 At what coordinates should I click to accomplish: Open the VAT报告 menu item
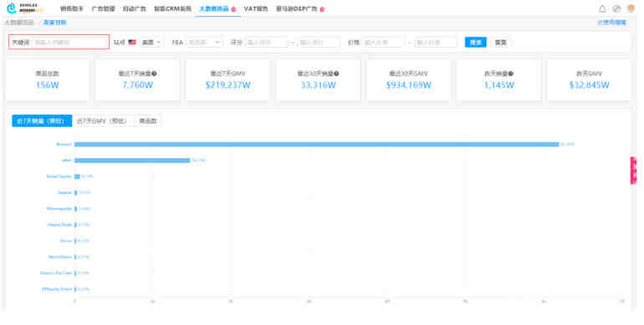pos(256,8)
